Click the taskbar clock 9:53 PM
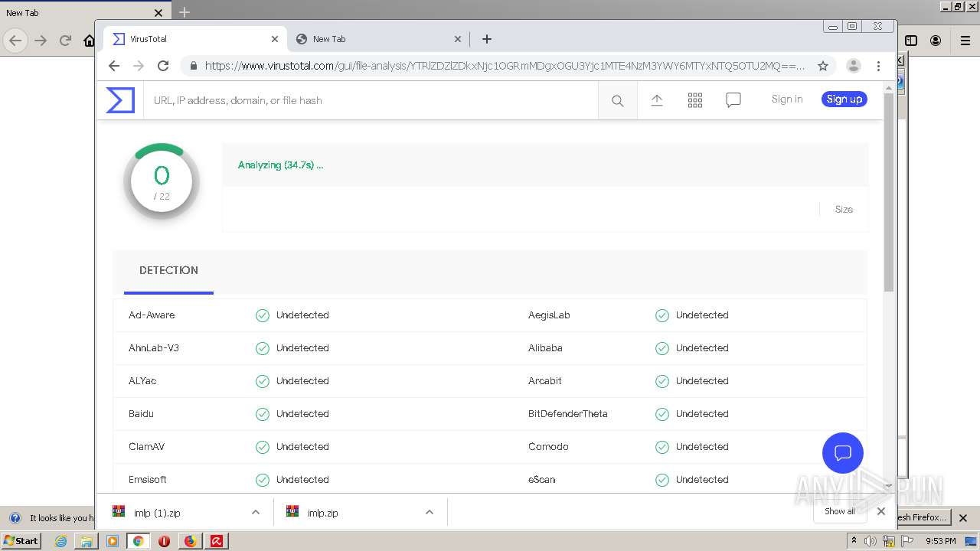Screen dimensions: 980x551 (940, 541)
